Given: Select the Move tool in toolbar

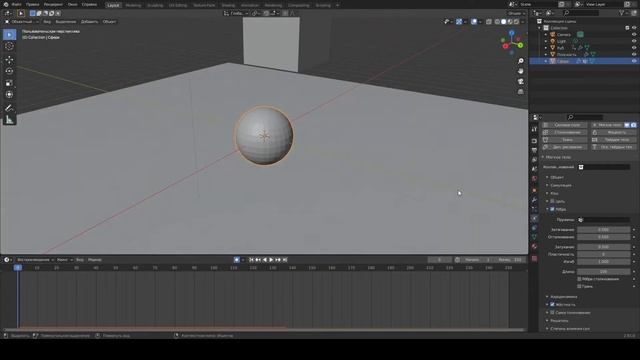Looking at the screenshot, I should [x=9, y=60].
